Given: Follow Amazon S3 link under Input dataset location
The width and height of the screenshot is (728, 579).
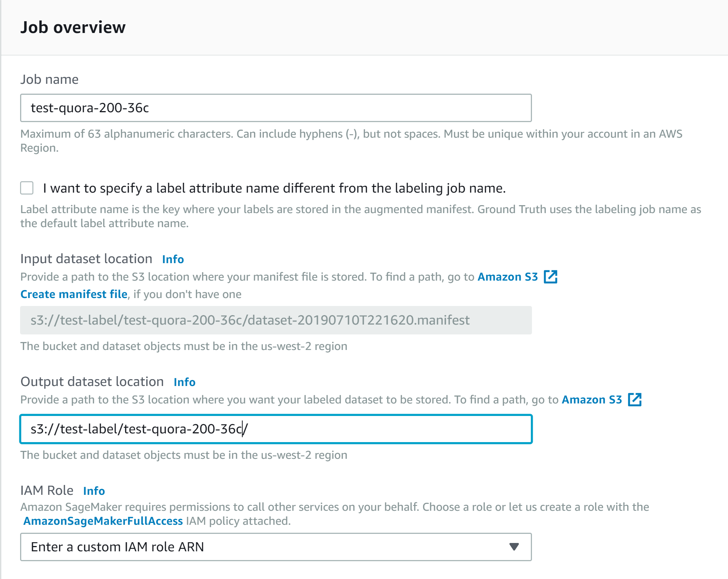Looking at the screenshot, I should [507, 277].
